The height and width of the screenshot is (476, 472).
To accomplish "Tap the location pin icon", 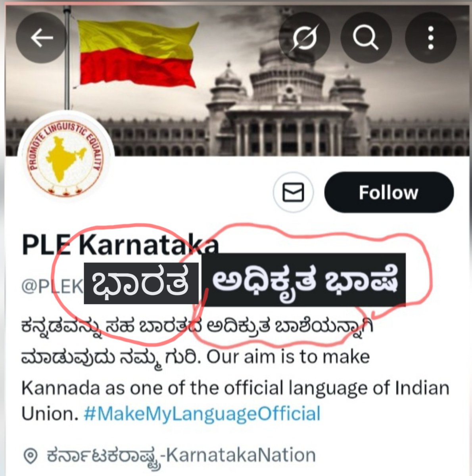I will pos(30,455).
